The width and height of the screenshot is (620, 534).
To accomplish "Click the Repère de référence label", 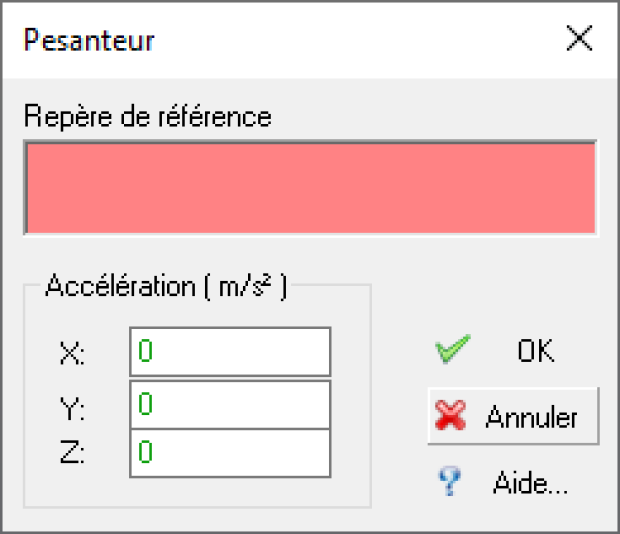I will point(147,116).
